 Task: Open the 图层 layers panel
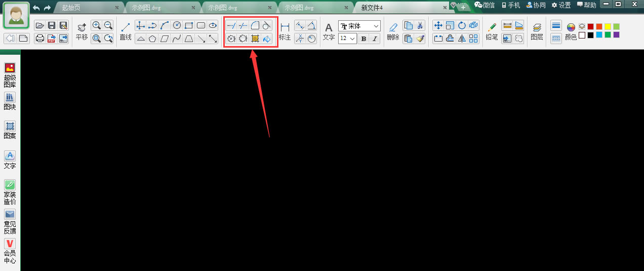(x=537, y=31)
